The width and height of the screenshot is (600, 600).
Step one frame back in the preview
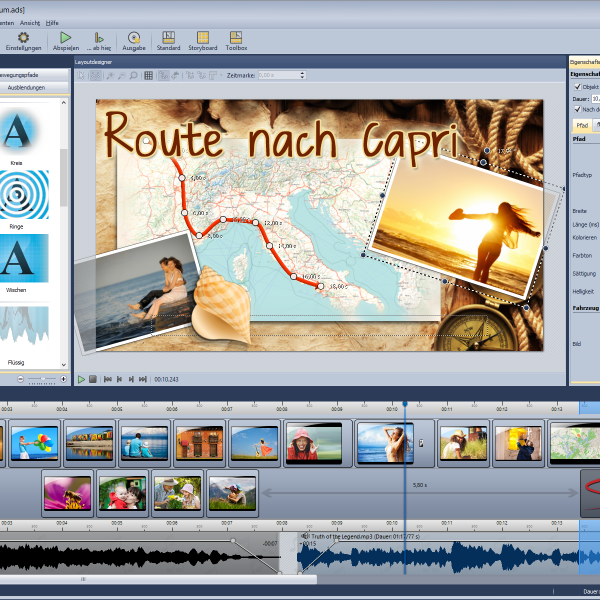pyautogui.click(x=119, y=379)
